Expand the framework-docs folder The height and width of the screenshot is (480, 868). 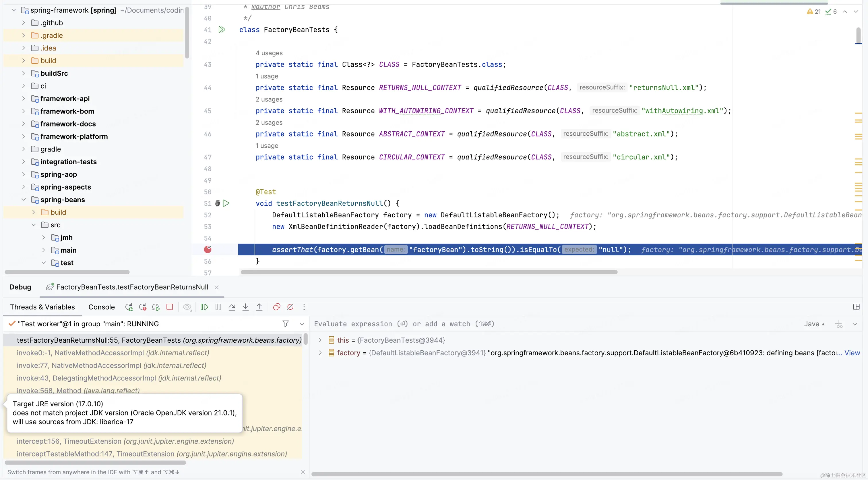click(24, 124)
